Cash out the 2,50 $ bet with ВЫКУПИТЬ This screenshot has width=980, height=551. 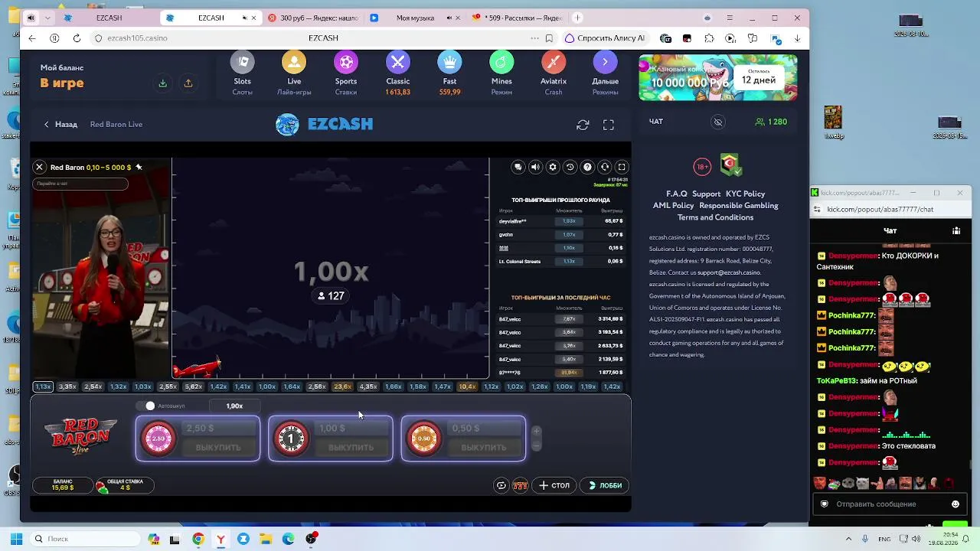218,448
